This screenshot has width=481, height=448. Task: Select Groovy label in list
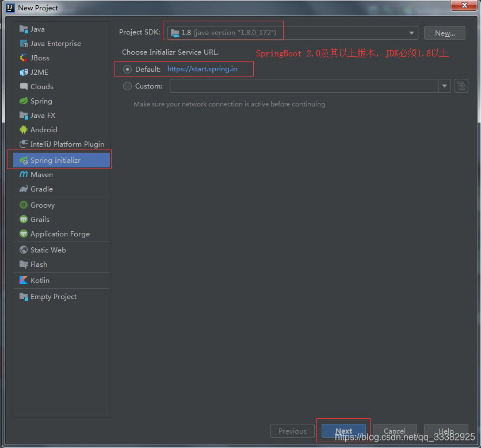[x=43, y=205]
